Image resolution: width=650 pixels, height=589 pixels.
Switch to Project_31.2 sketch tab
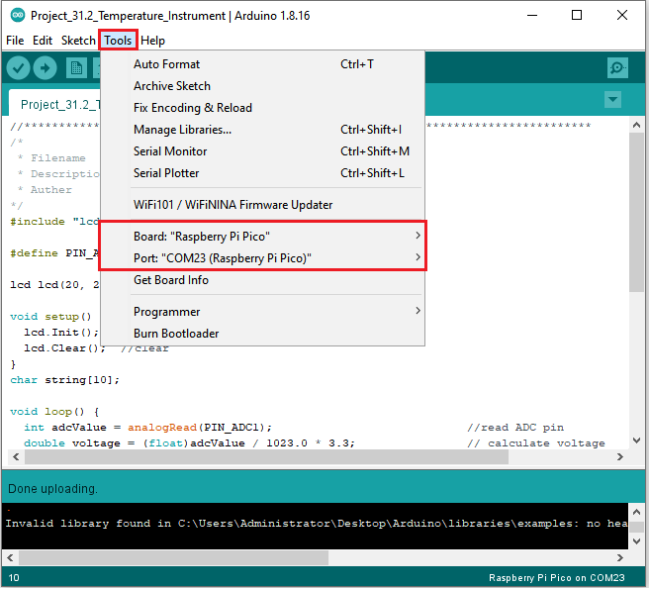coord(55,104)
